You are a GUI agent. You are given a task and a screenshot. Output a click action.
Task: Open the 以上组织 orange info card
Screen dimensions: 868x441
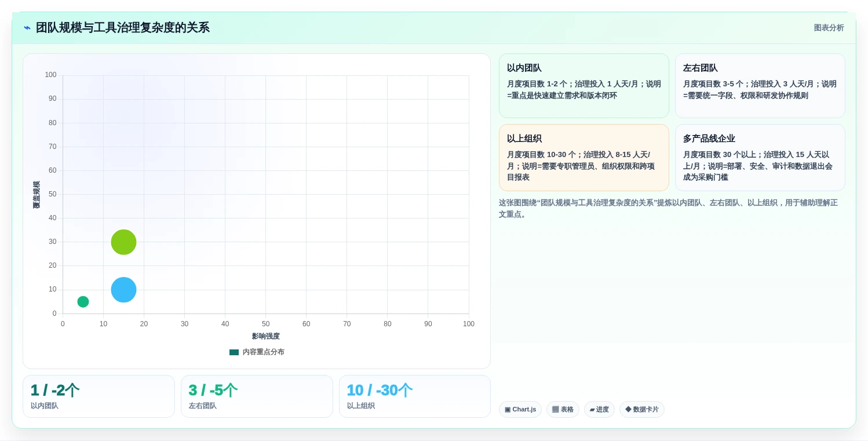point(584,158)
